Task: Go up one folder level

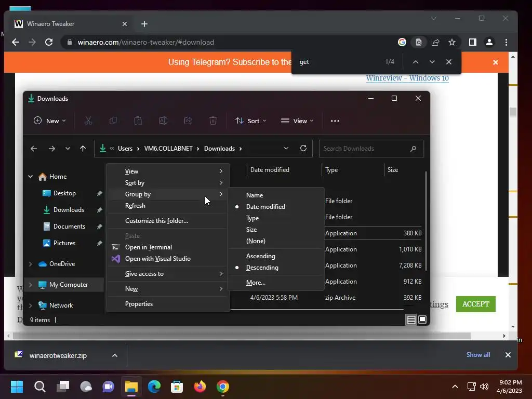Action: 83,149
